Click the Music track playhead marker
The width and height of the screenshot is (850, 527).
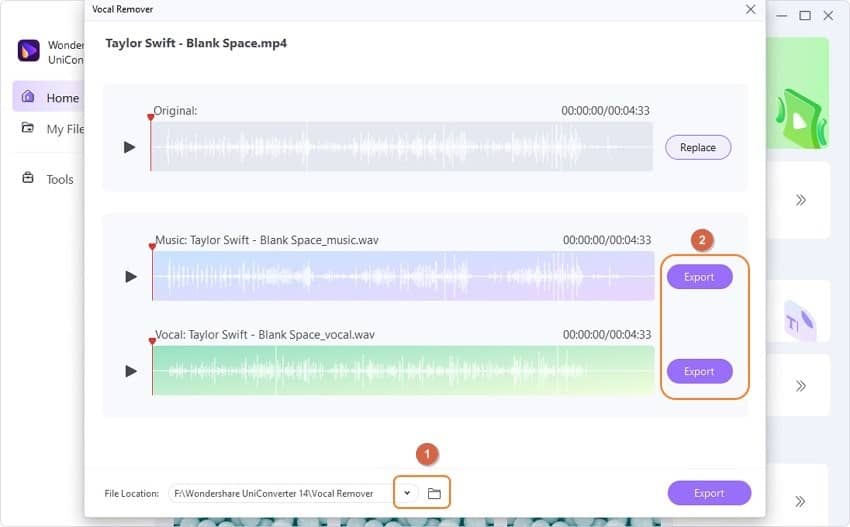tap(152, 247)
